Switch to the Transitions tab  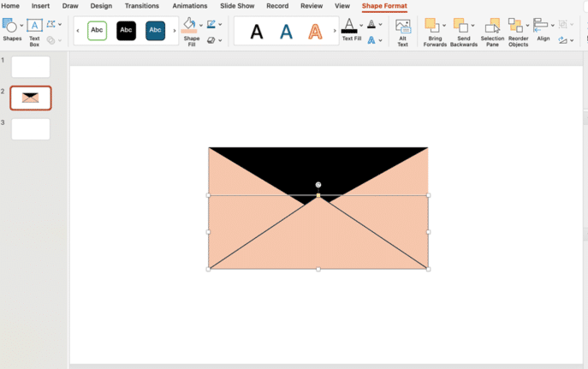pyautogui.click(x=141, y=6)
